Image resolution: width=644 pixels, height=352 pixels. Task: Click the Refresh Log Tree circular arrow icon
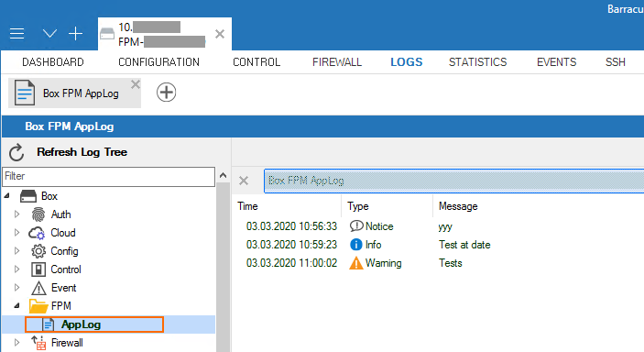tap(16, 152)
